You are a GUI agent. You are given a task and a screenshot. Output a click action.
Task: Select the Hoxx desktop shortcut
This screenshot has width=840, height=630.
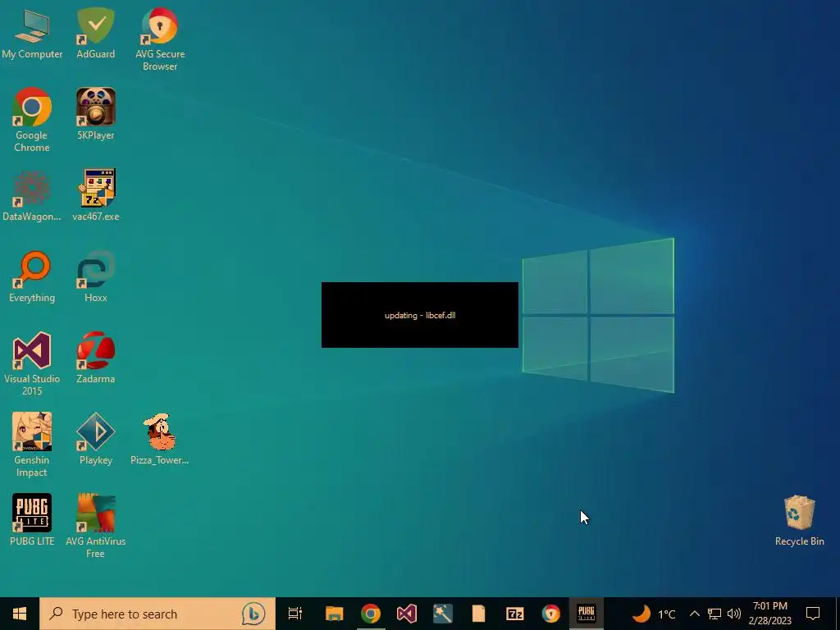click(95, 276)
